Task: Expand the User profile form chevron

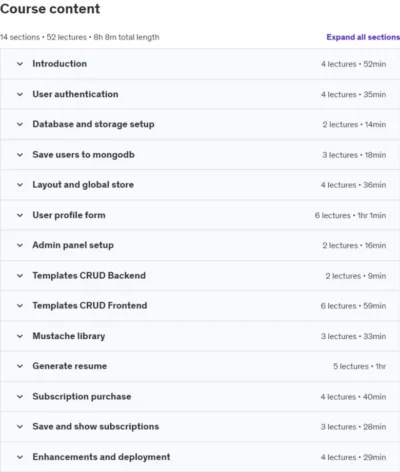Action: [20, 215]
